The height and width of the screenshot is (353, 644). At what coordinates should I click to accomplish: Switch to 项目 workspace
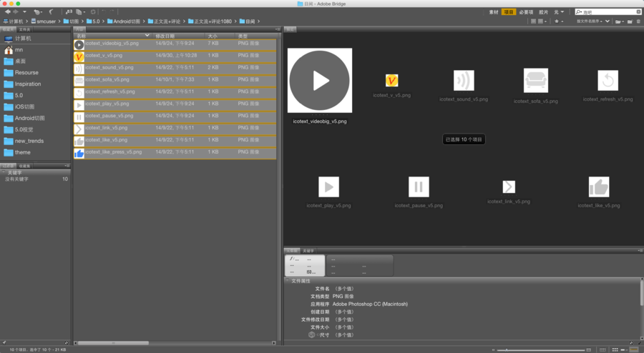click(509, 12)
